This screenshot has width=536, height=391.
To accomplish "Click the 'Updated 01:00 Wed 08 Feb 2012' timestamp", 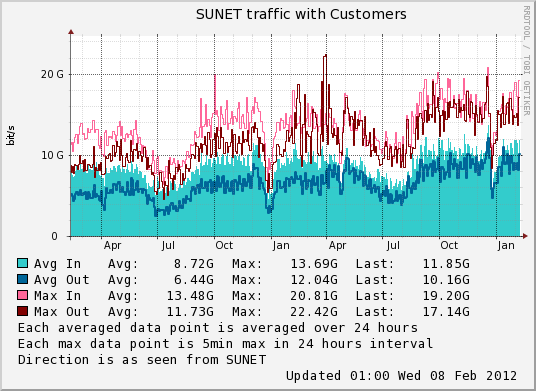I will click(401, 376).
